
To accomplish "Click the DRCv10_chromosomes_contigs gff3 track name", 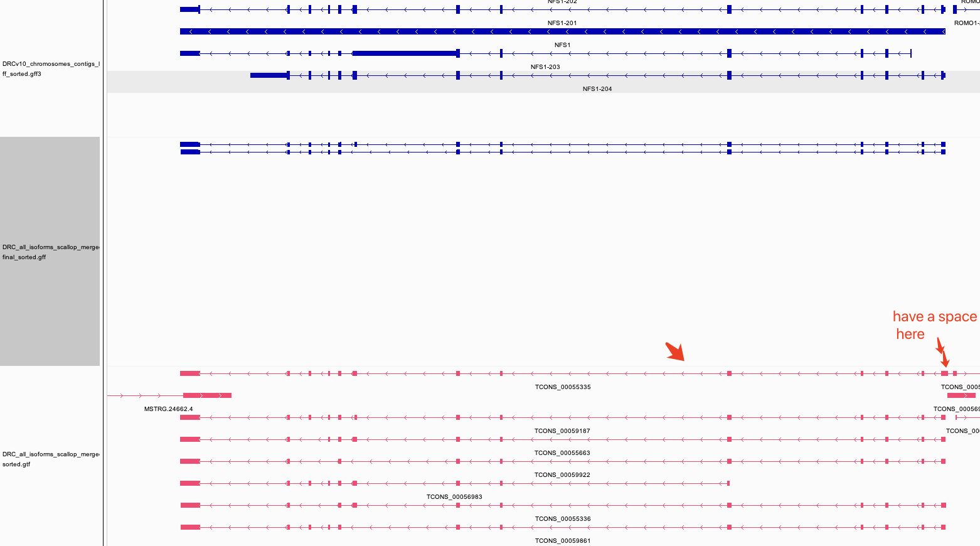I will (x=50, y=69).
